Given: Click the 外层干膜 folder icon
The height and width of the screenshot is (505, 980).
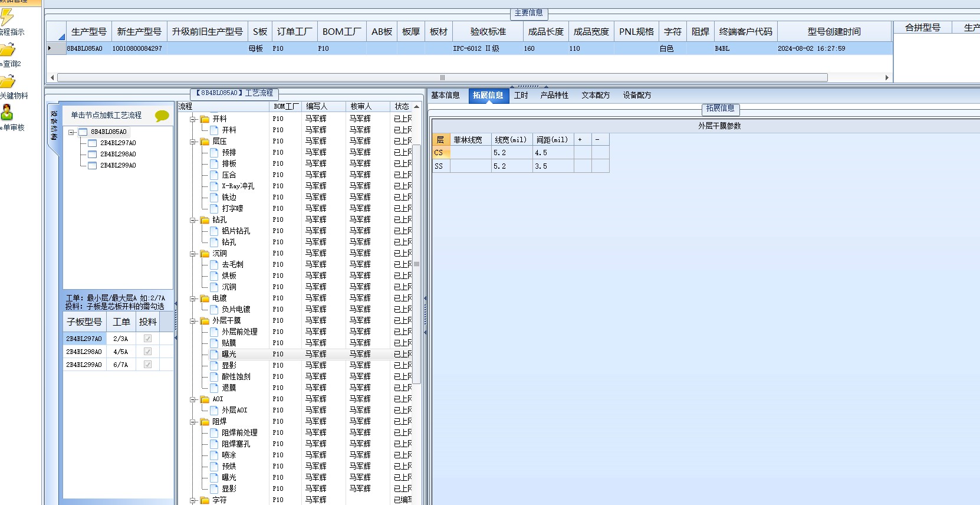Looking at the screenshot, I should click(205, 321).
